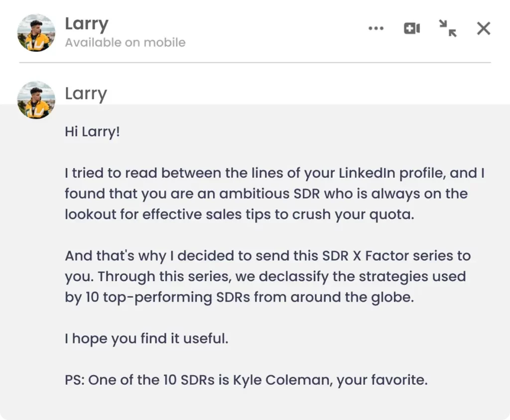Click line starting 'lookout for effective sales tips'
Screen dimensions: 510x420
tap(239, 214)
